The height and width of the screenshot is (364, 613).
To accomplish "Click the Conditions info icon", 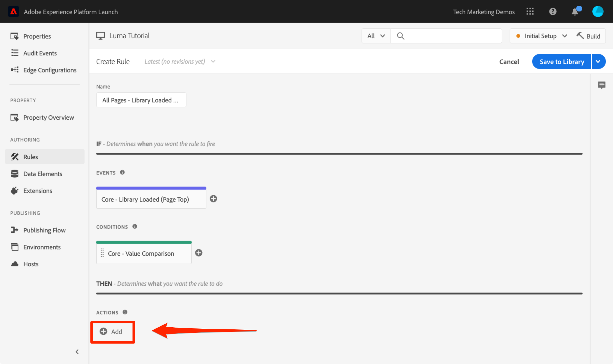I will [135, 226].
